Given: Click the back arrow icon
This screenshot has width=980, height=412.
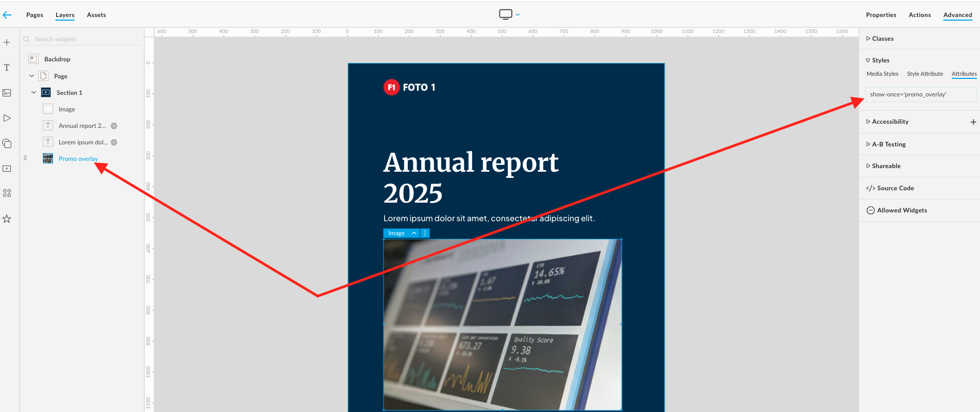Looking at the screenshot, I should point(7,15).
